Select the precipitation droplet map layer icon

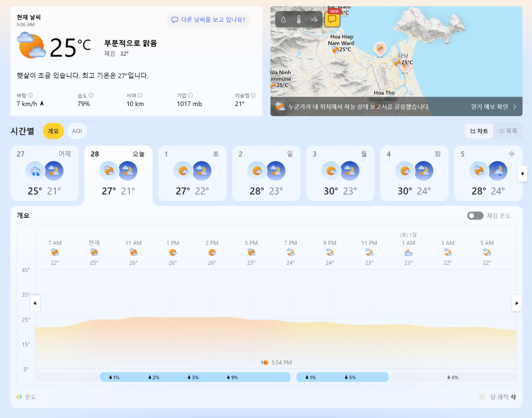(x=283, y=20)
